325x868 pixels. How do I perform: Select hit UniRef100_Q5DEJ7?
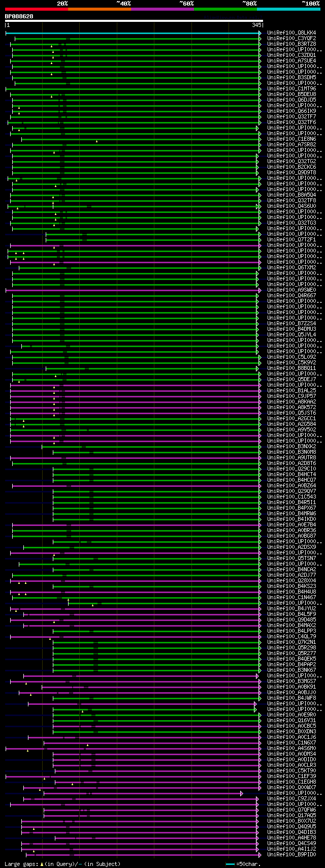[291, 380]
